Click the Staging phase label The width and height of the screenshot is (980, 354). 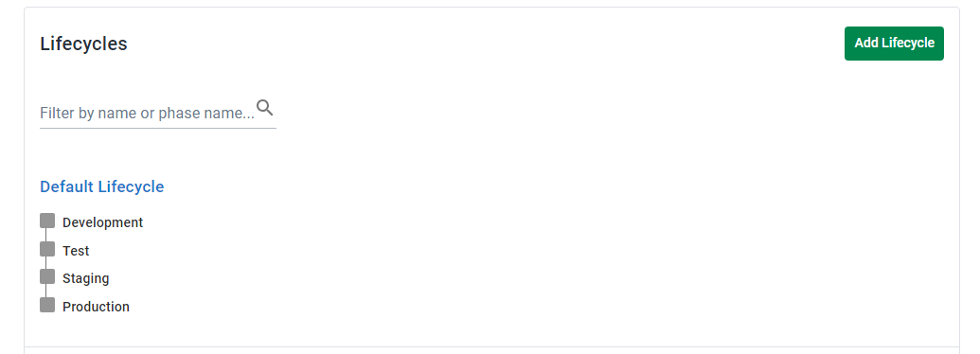coord(85,278)
